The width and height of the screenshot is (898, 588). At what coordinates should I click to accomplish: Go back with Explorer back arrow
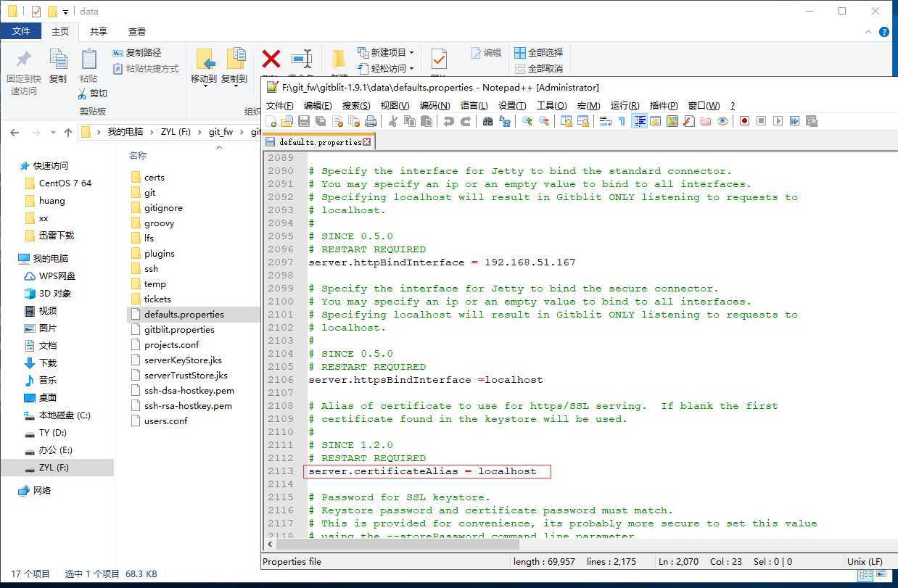point(15,133)
